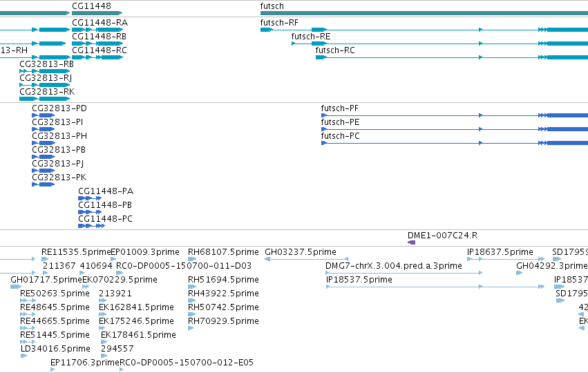
Task: Select the CG11448 gene bar
Action: pos(97,13)
